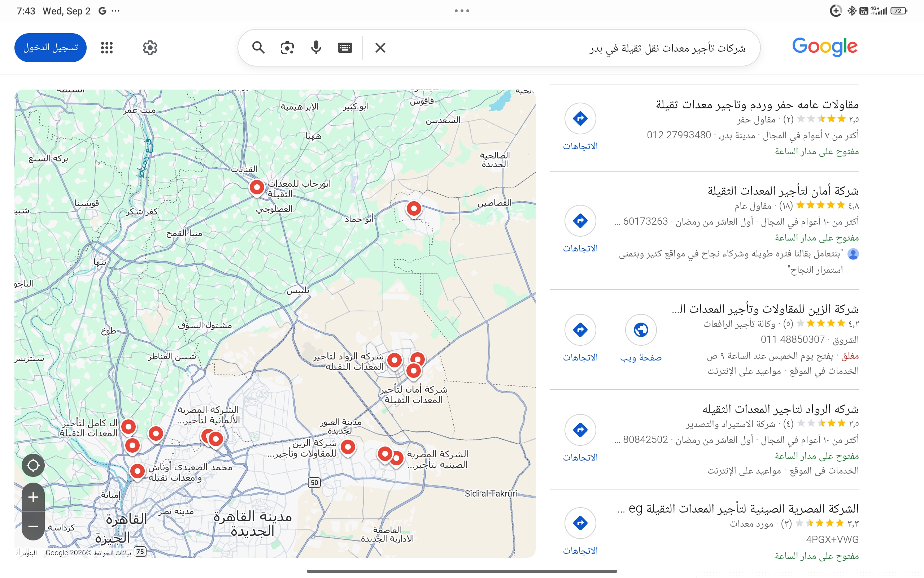Select map pin شركه الرواد لتاجير المعدات
The width and height of the screenshot is (924, 578).
pyautogui.click(x=395, y=361)
